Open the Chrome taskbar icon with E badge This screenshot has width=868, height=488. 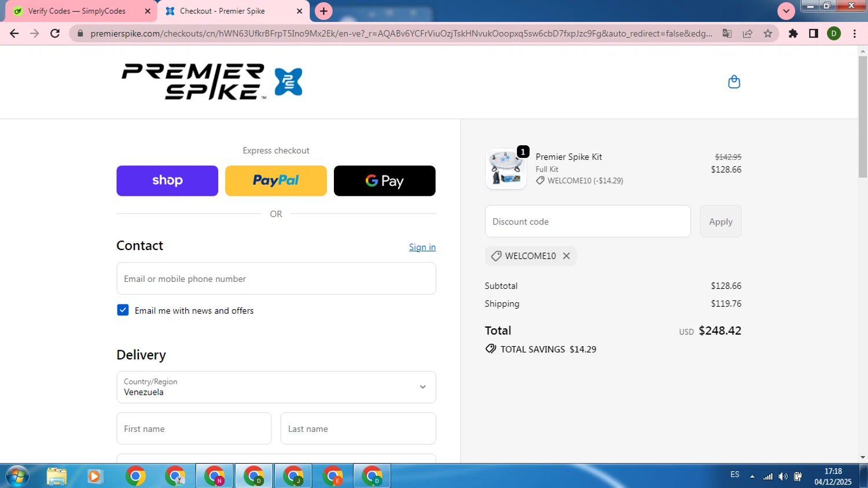click(333, 476)
